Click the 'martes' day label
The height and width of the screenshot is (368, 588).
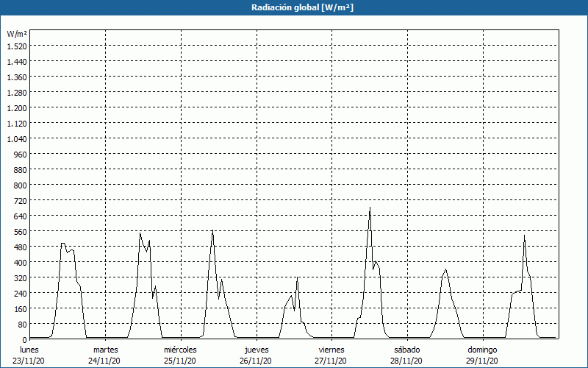pyautogui.click(x=106, y=350)
